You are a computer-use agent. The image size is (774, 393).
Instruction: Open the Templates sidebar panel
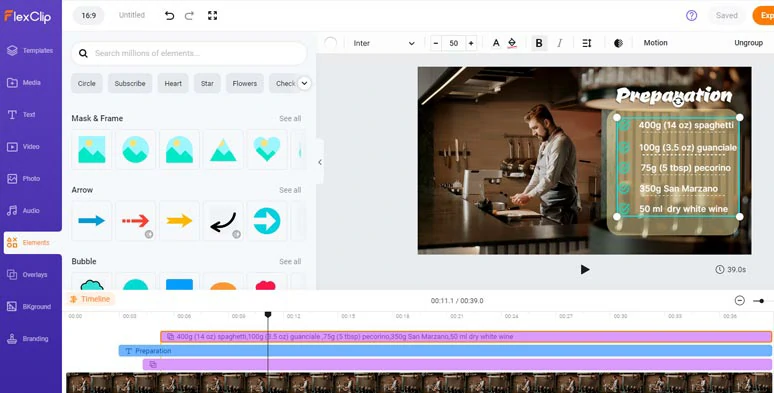(31, 50)
